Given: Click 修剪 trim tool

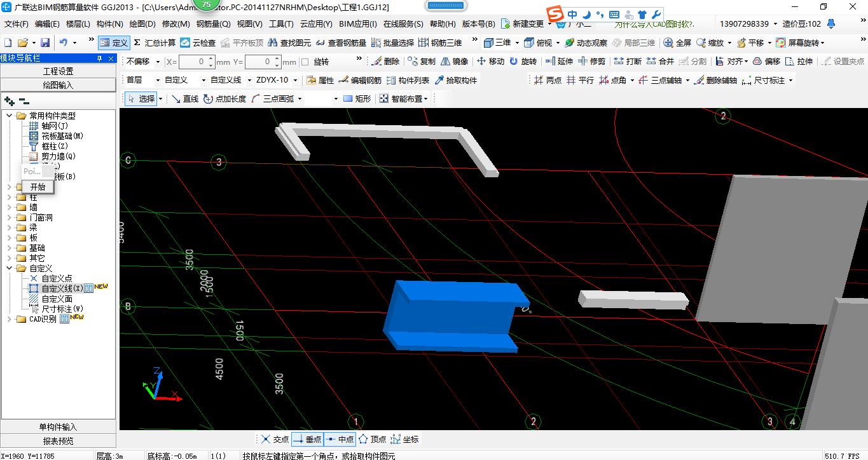Looking at the screenshot, I should tap(591, 62).
